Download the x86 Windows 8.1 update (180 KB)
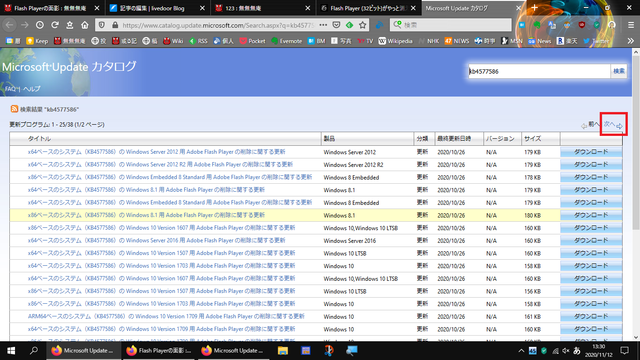This screenshot has height=360, width=640. pos(591,215)
